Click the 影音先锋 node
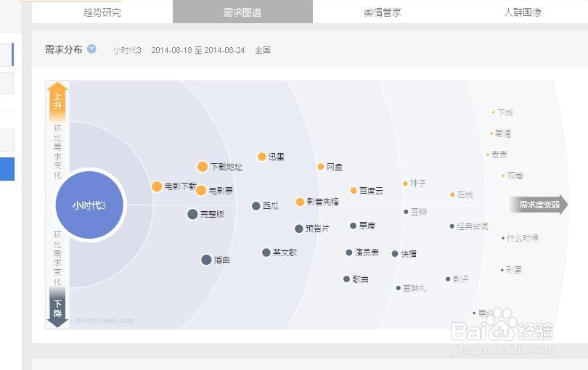Screen dimensions: 588x370 300,202
